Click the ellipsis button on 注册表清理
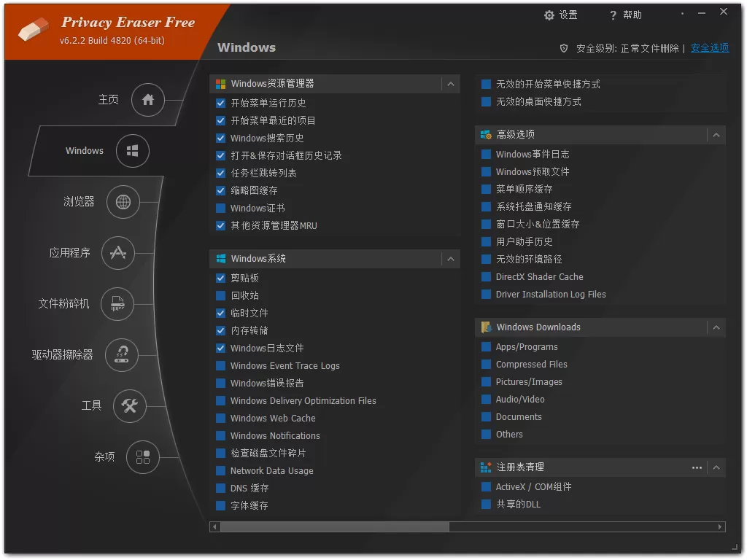This screenshot has height=560, width=747. (x=697, y=467)
